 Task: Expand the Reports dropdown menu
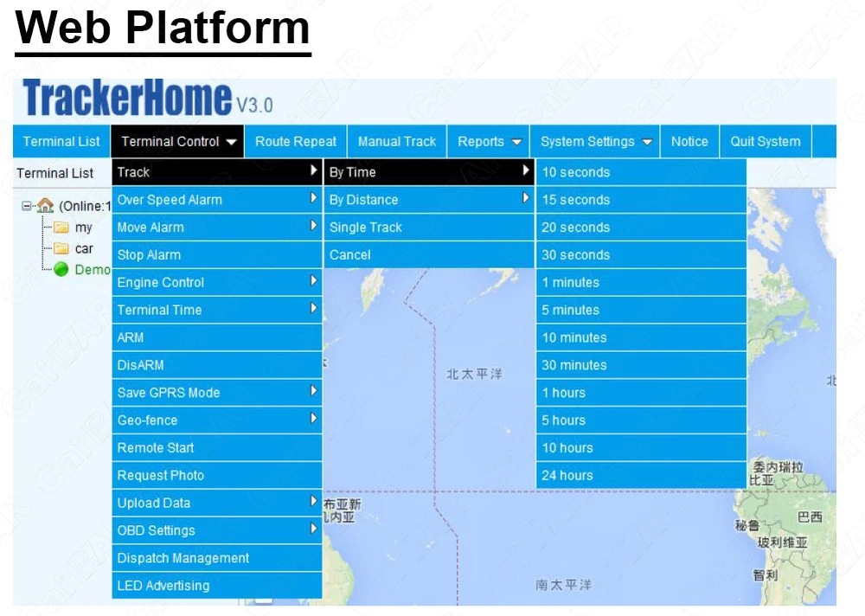489,141
